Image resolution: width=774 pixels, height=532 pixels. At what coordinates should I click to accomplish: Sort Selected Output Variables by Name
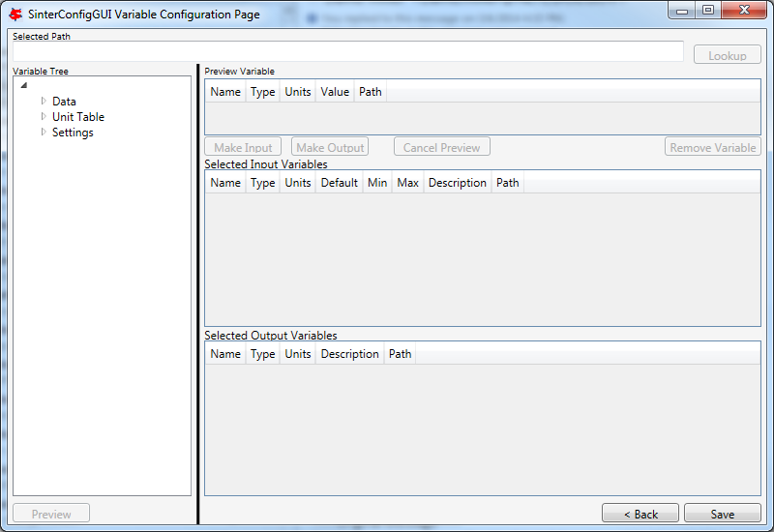click(x=225, y=353)
